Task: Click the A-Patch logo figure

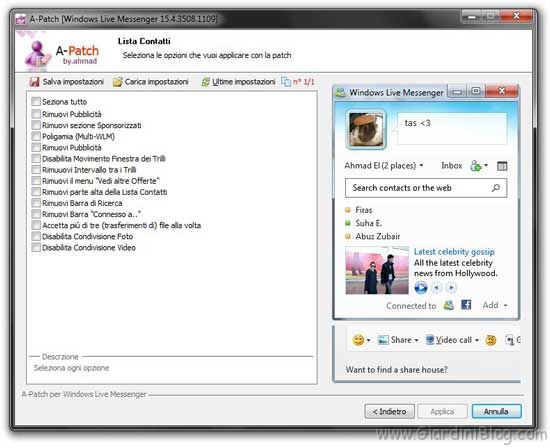Action: click(x=37, y=55)
